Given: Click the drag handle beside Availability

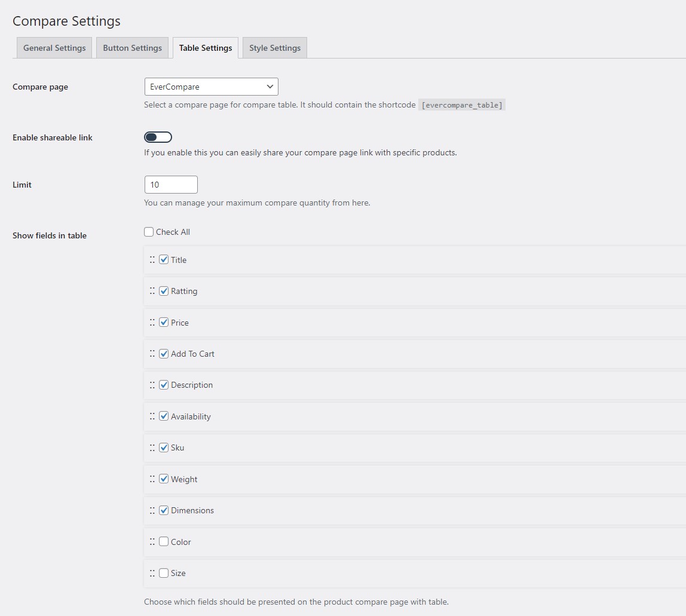Looking at the screenshot, I should pyautogui.click(x=152, y=416).
